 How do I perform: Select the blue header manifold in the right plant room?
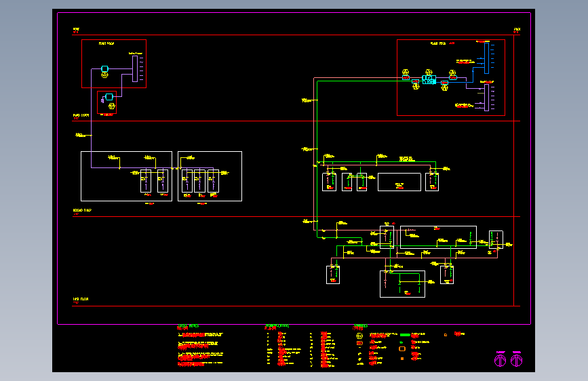(486, 58)
